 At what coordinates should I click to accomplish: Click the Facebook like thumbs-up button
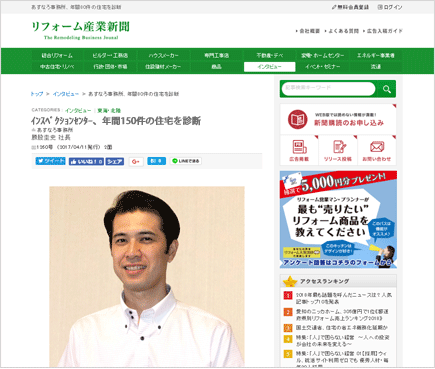pyautogui.click(x=86, y=162)
